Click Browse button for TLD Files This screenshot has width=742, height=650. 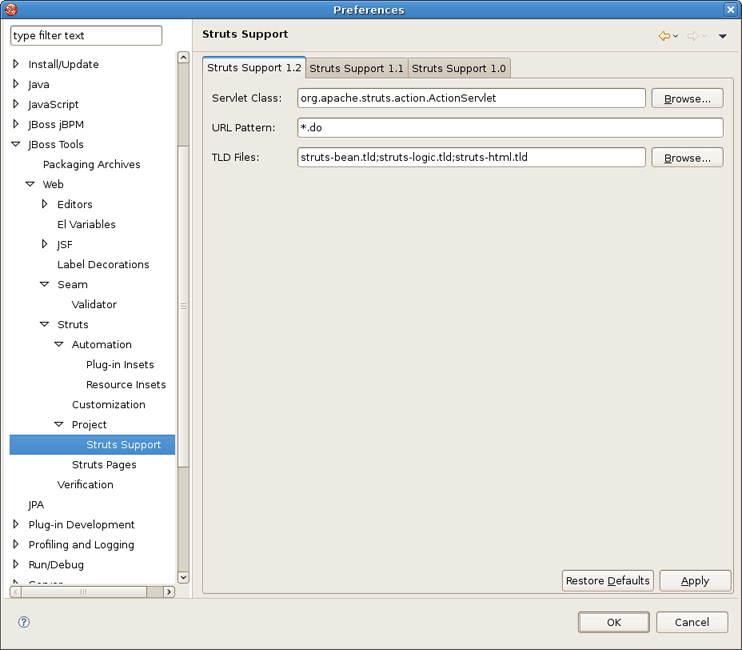coord(687,158)
